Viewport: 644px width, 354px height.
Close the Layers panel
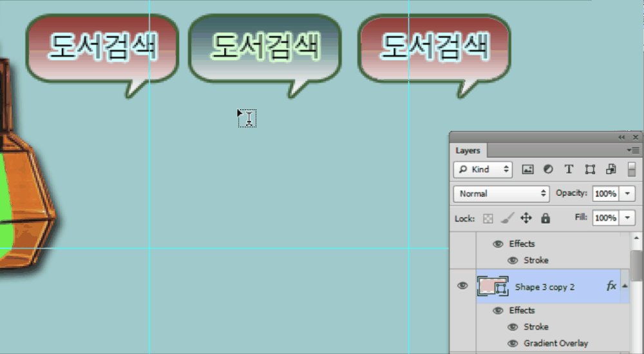(636, 137)
